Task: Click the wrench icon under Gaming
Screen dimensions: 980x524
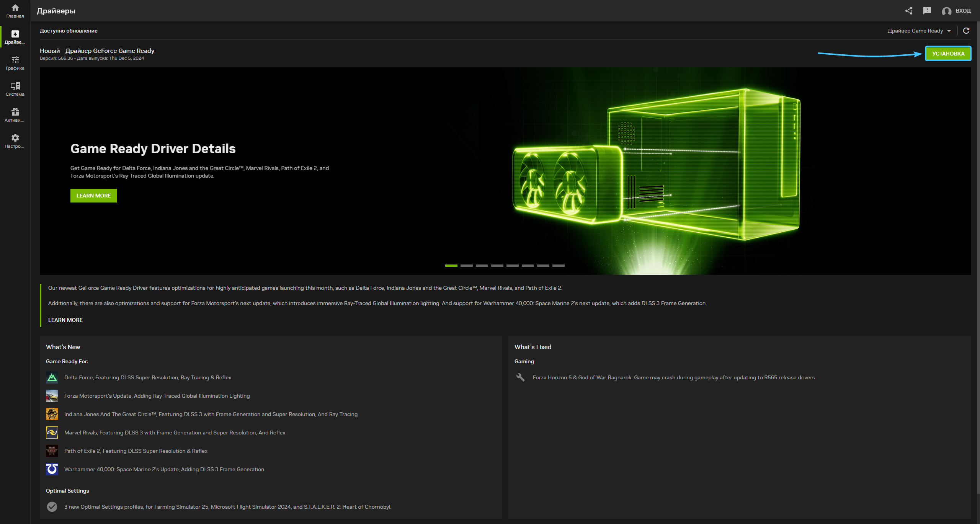Action: (520, 377)
